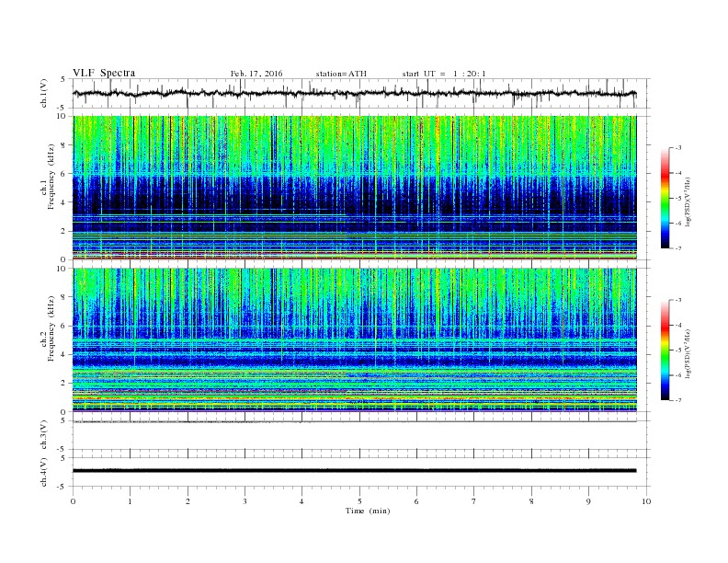Click the "0" tick on the time axis
The image size is (728, 563).
tap(73, 501)
